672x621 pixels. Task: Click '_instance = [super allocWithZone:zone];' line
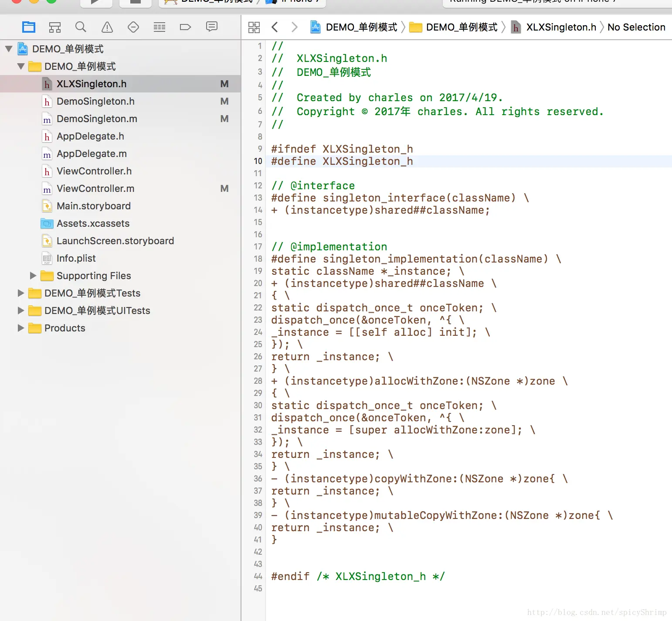click(x=403, y=430)
